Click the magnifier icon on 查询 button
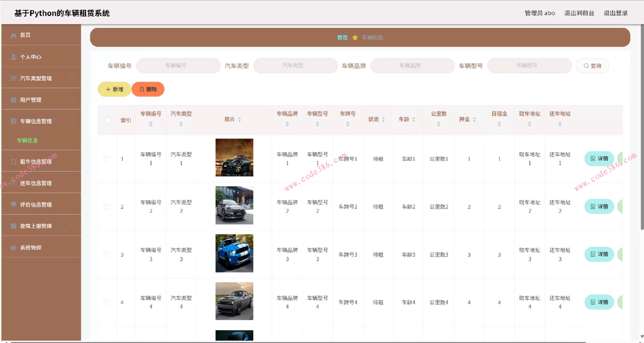The height and width of the screenshot is (343, 644). point(586,66)
